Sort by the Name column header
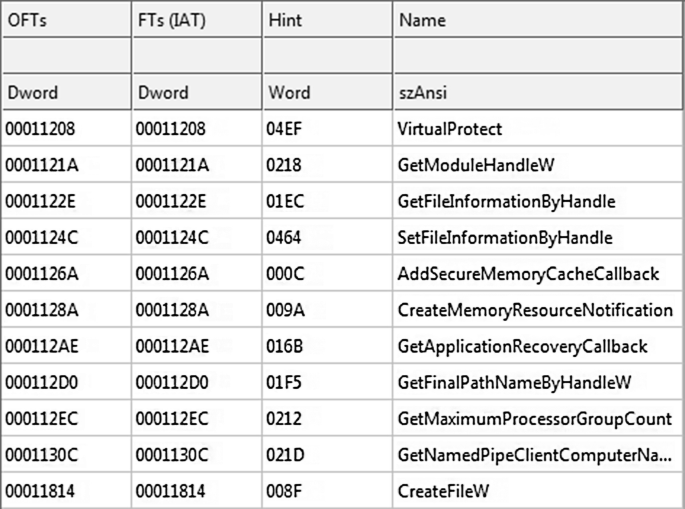 [x=538, y=20]
